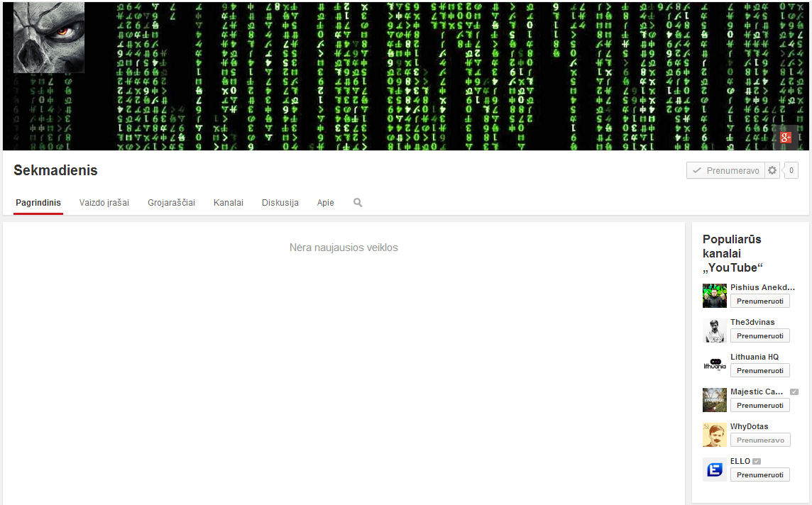The width and height of the screenshot is (812, 505).
Task: Open Lithuania HQ channel logo
Action: pos(715,365)
